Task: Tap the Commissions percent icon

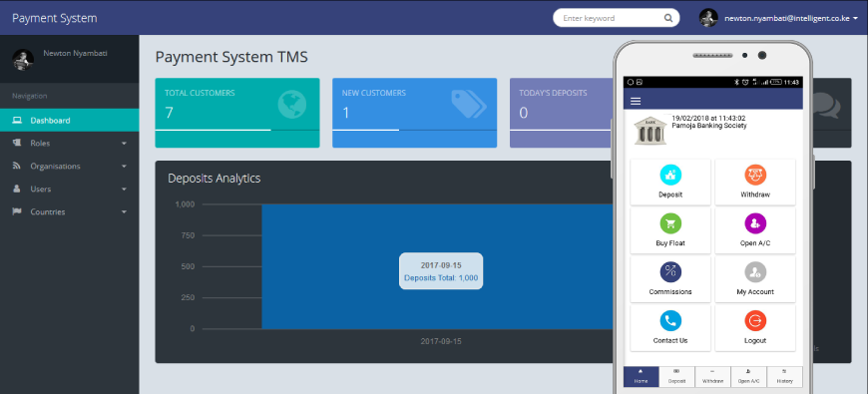Action: [670, 271]
